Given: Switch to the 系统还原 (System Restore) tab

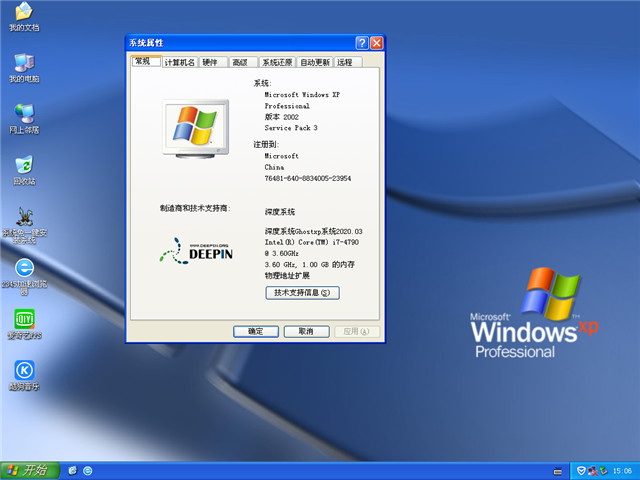Looking at the screenshot, I should click(x=277, y=62).
